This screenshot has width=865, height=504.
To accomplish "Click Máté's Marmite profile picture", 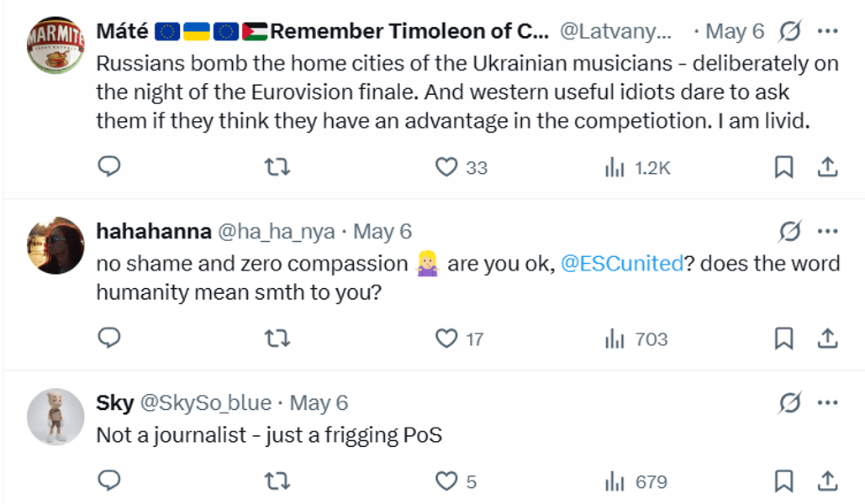I will [55, 45].
